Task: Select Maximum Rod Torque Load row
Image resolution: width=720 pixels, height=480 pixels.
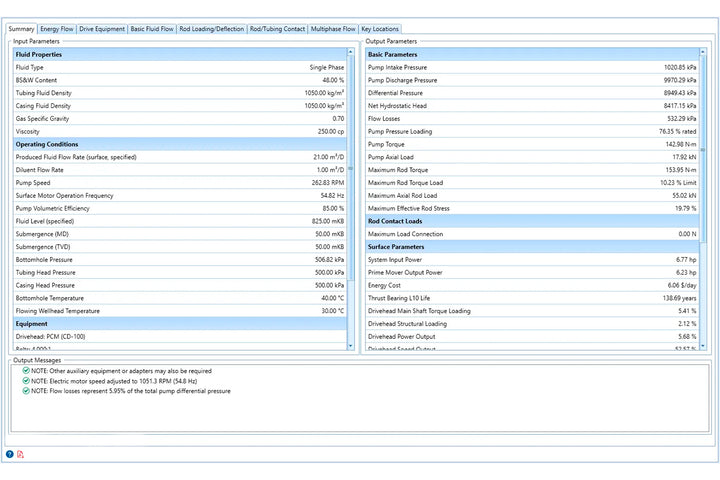Action: (532, 183)
